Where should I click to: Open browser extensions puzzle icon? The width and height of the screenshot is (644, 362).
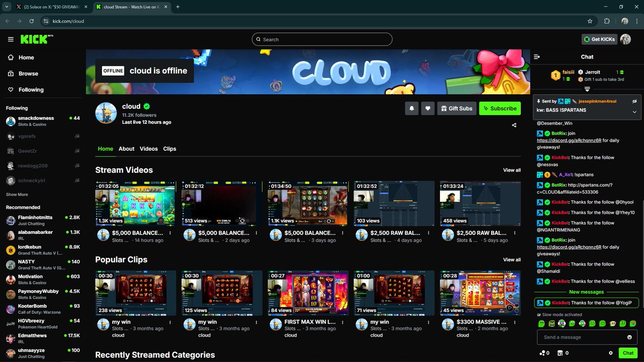[607, 21]
